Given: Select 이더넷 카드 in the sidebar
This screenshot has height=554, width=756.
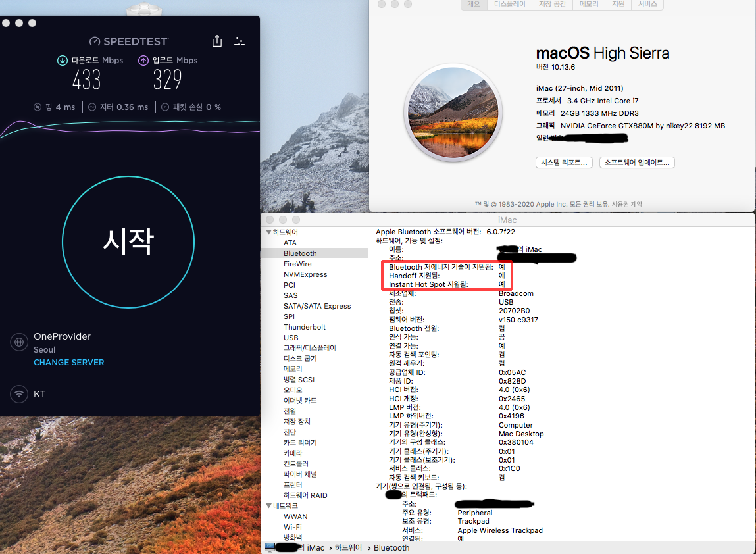Looking at the screenshot, I should [300, 401].
